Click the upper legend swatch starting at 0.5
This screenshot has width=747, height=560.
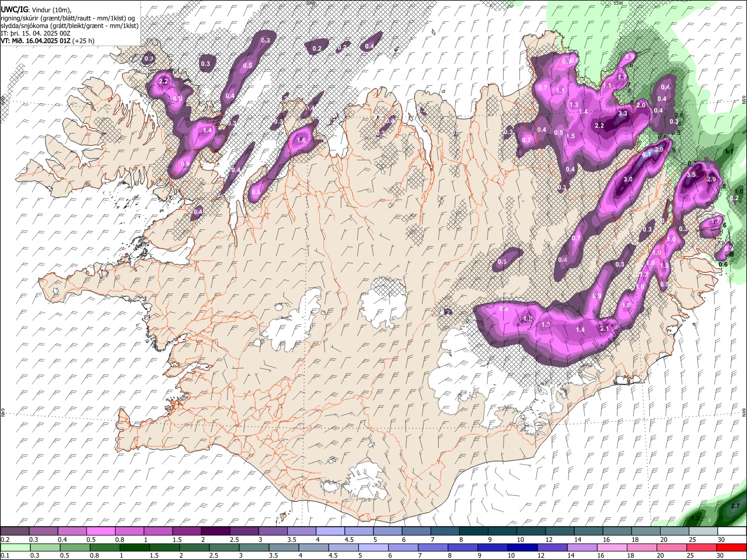tap(100, 531)
